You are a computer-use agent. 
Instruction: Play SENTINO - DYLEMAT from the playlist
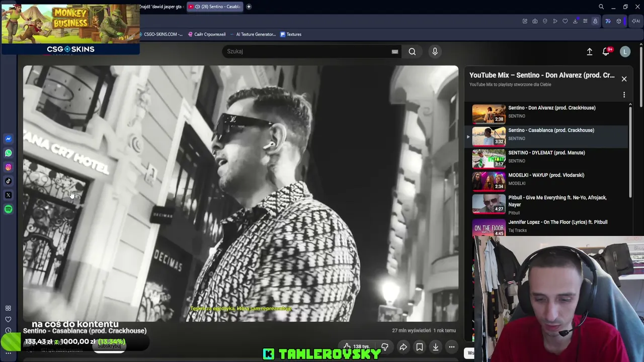pos(546,159)
